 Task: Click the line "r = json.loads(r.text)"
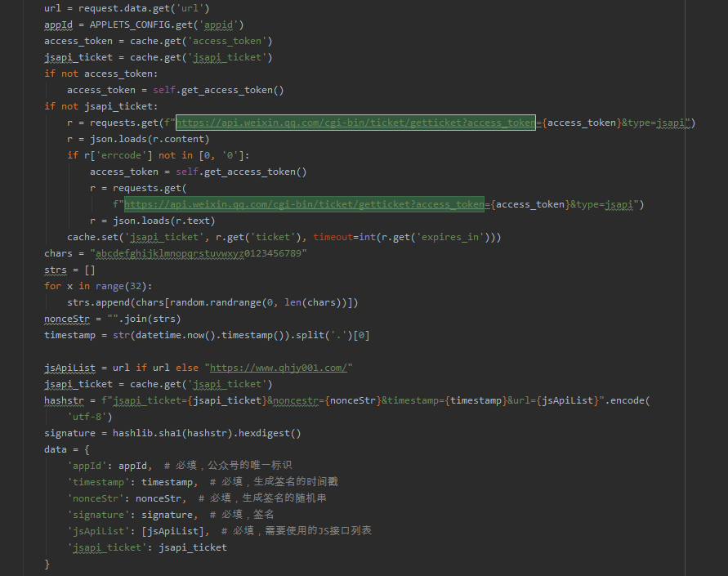coord(152,221)
